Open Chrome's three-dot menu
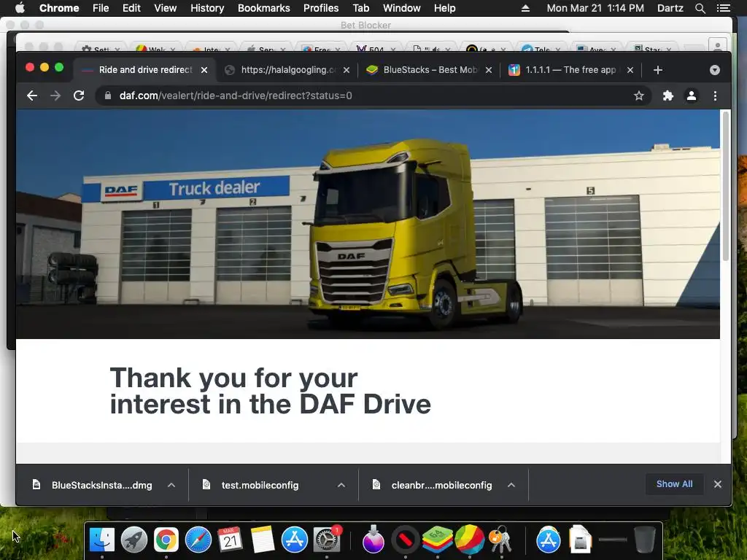The image size is (747, 560). click(715, 96)
